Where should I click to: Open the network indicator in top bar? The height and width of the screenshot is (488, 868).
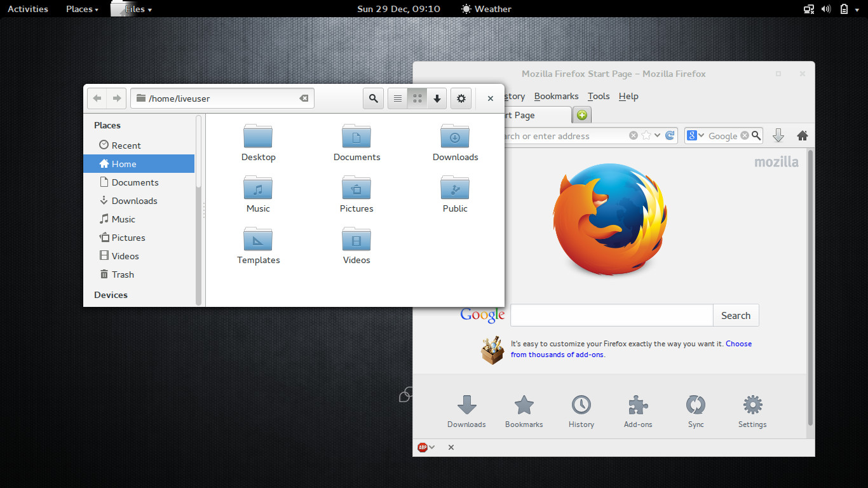point(809,9)
